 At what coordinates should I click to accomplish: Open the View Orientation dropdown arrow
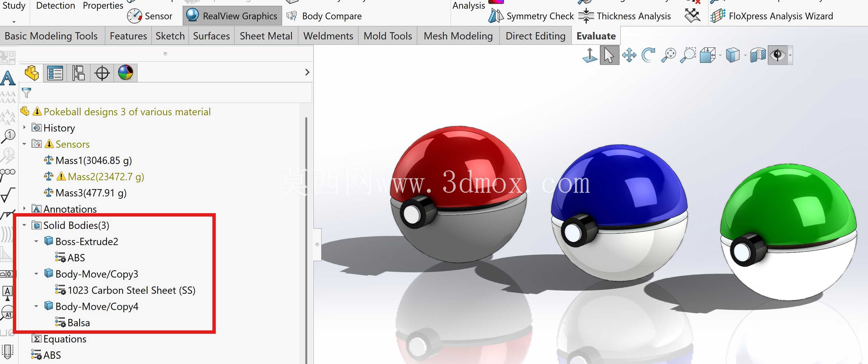coord(720,55)
